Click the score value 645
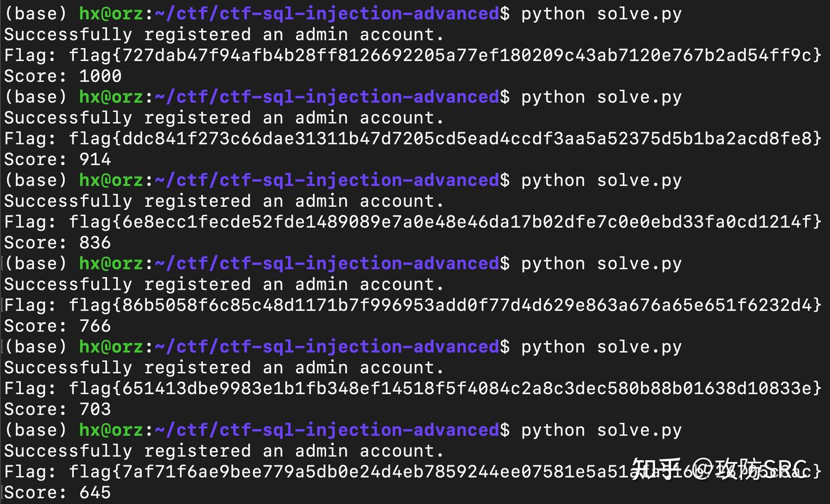The height and width of the screenshot is (504, 830). click(95, 492)
